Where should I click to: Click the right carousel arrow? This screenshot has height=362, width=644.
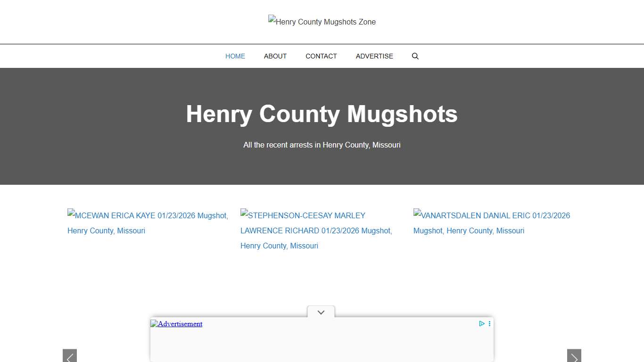[574, 356]
